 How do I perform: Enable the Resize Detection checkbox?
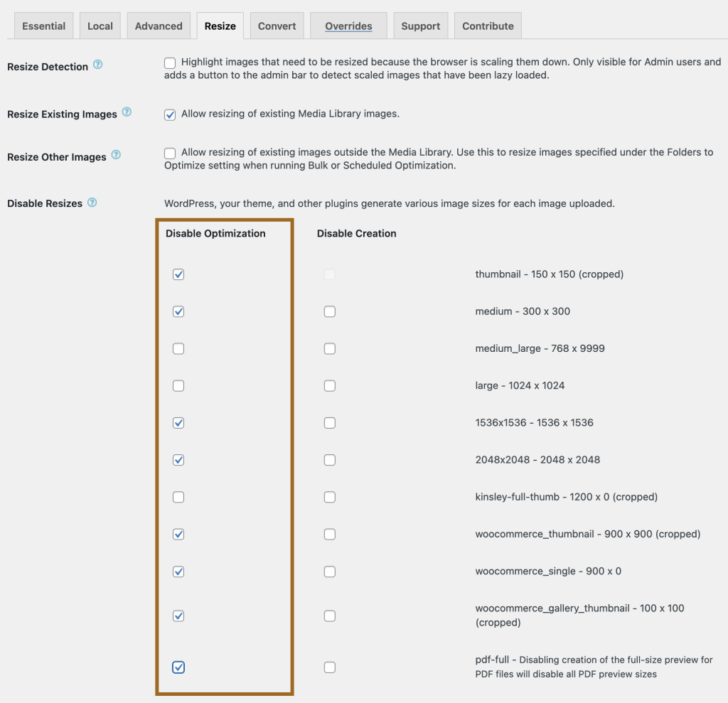[x=170, y=63]
